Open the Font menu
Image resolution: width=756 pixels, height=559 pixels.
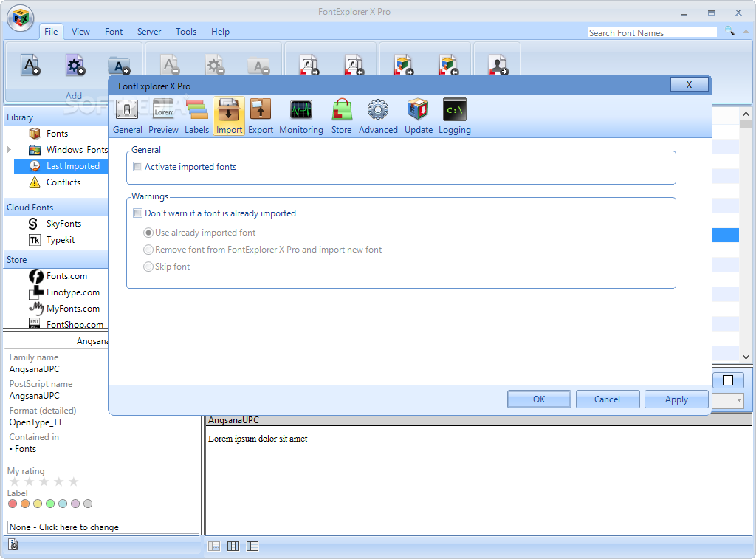(114, 31)
